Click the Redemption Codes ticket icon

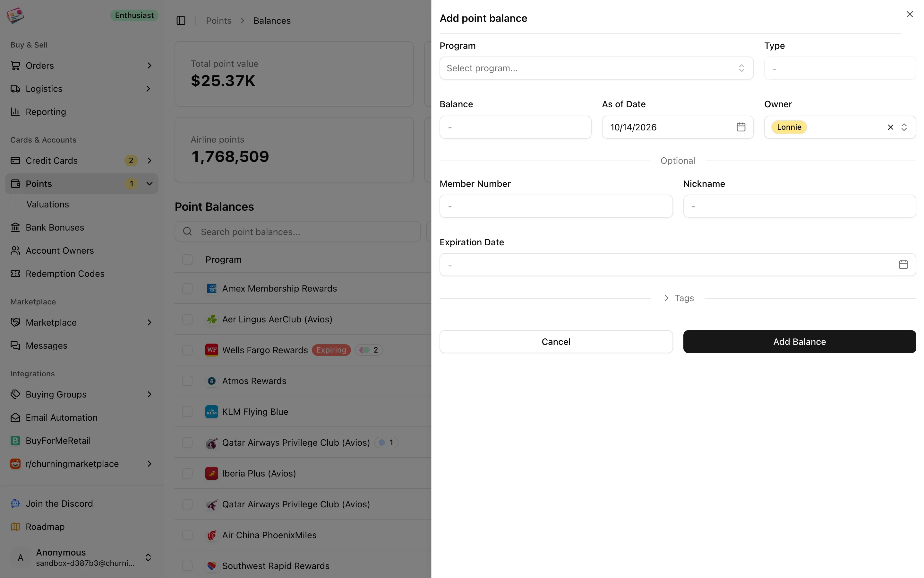15,274
